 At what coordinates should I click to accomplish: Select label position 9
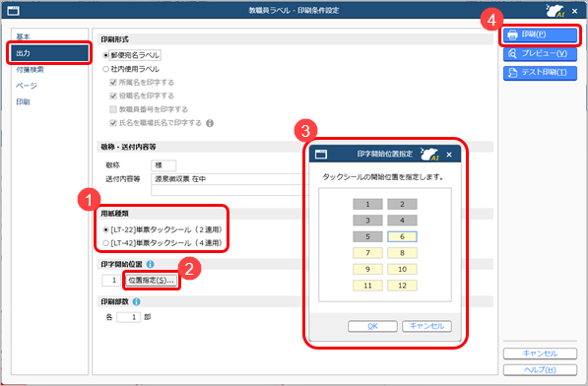[x=367, y=269]
